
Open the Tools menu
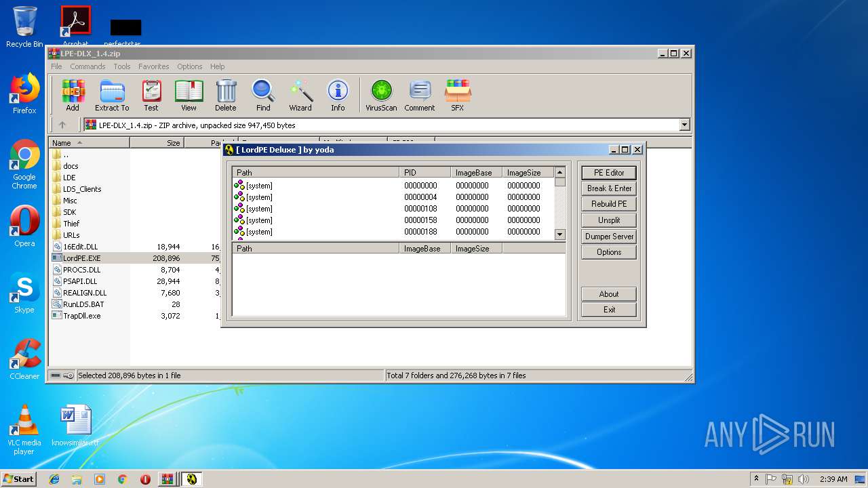[x=122, y=66]
